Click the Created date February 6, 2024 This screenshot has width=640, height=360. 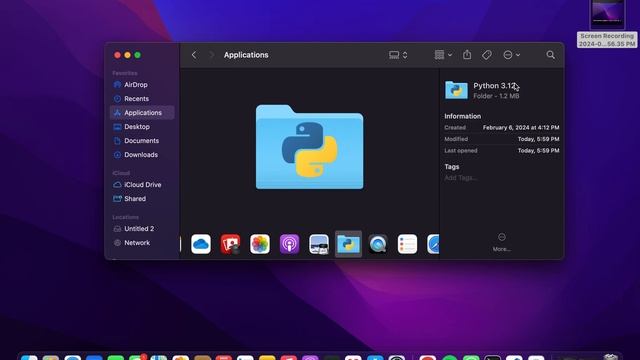(521, 128)
